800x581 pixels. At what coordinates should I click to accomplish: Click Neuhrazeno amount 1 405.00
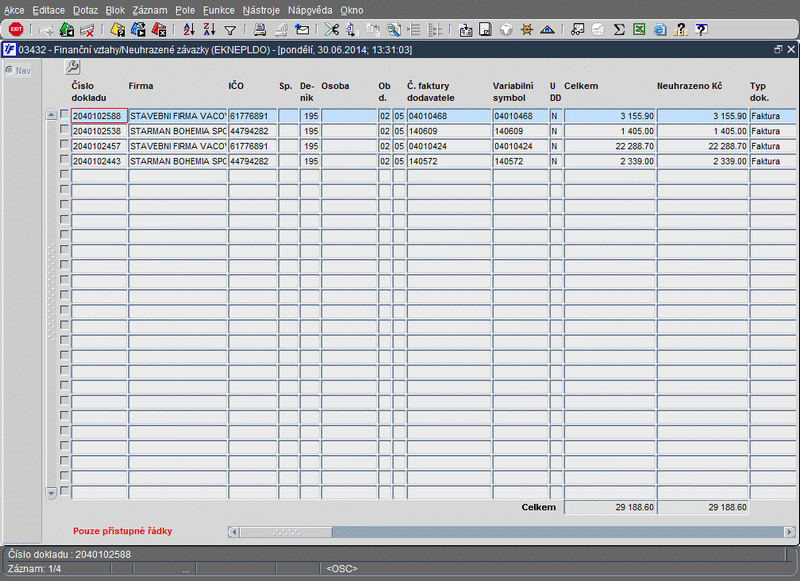coord(702,131)
